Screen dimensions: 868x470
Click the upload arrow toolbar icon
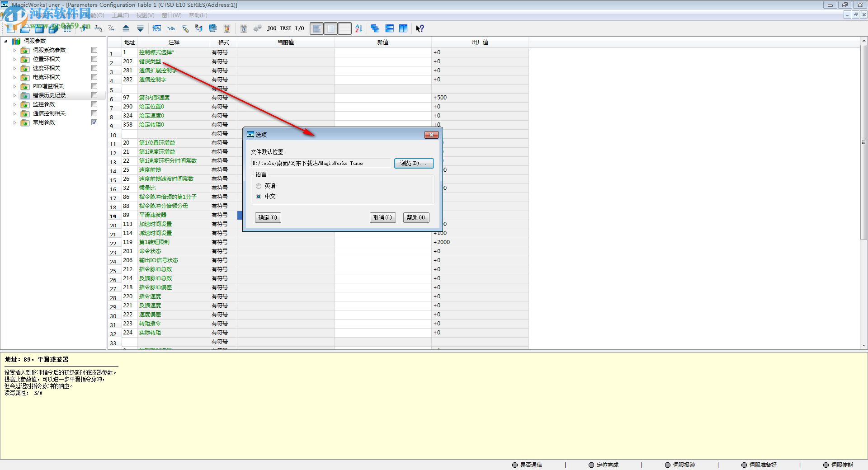tap(126, 28)
